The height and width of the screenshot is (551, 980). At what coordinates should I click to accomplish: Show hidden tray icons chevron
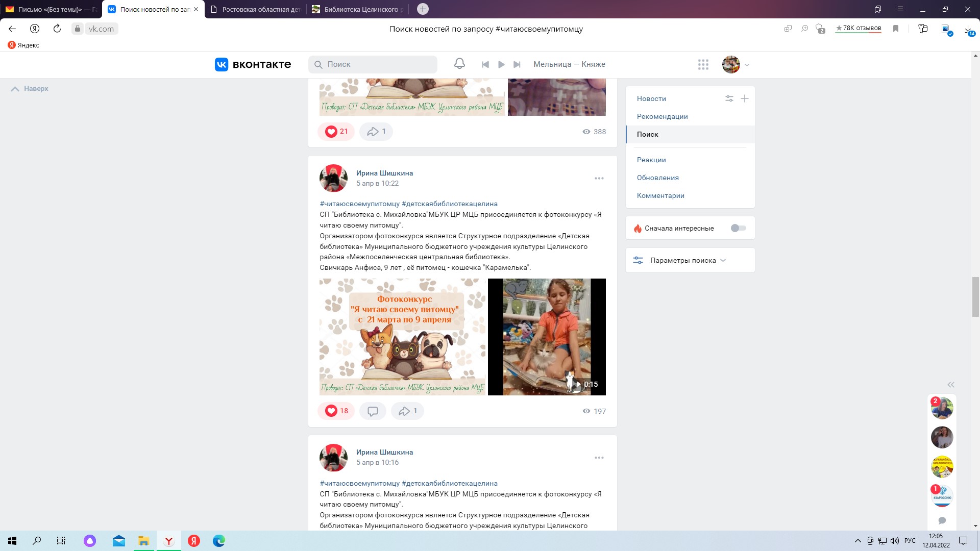(x=857, y=541)
